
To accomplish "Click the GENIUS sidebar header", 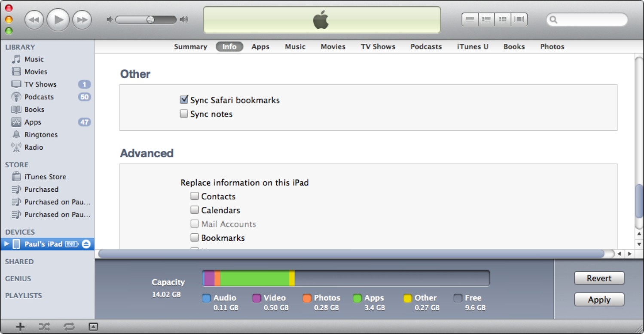I will pos(18,279).
